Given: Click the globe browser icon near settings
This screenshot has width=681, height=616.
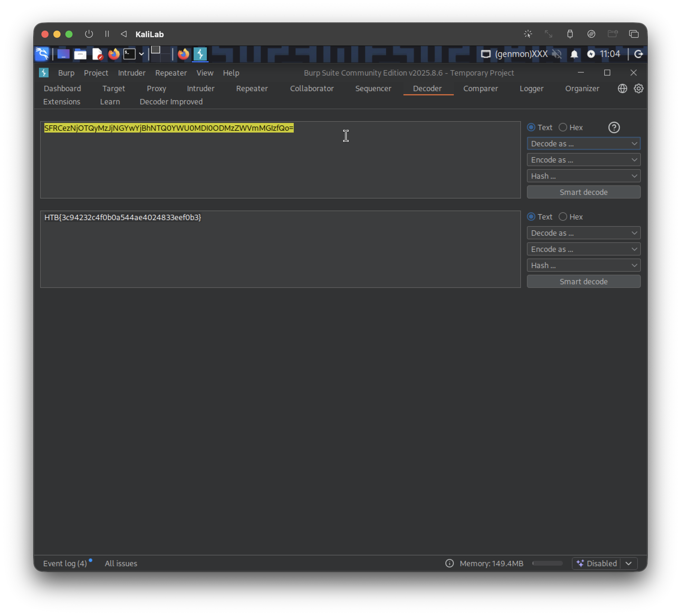Looking at the screenshot, I should [622, 88].
